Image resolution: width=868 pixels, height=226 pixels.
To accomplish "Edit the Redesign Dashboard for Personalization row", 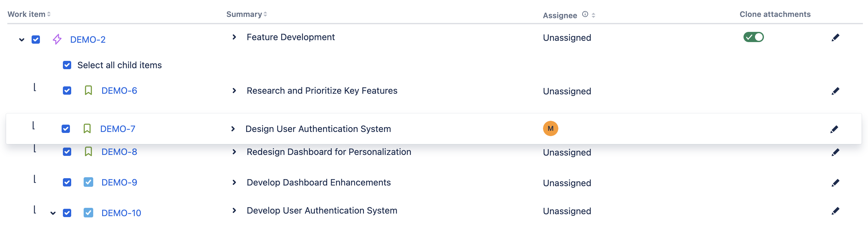I will coord(835,152).
